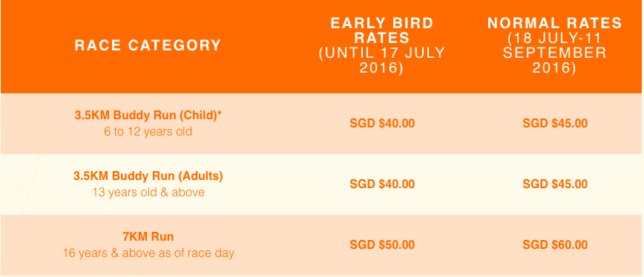The width and height of the screenshot is (644, 277).
Task: Select the 7KM Run category label
Action: click(148, 236)
